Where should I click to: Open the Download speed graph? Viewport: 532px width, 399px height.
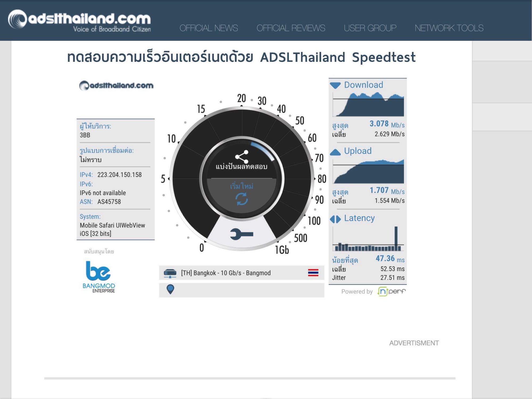368,104
